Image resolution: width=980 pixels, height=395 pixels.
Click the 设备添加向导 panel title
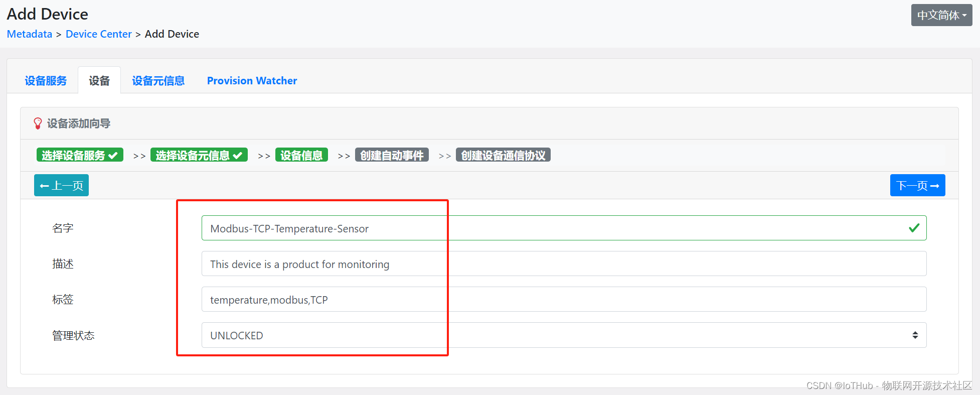(79, 123)
